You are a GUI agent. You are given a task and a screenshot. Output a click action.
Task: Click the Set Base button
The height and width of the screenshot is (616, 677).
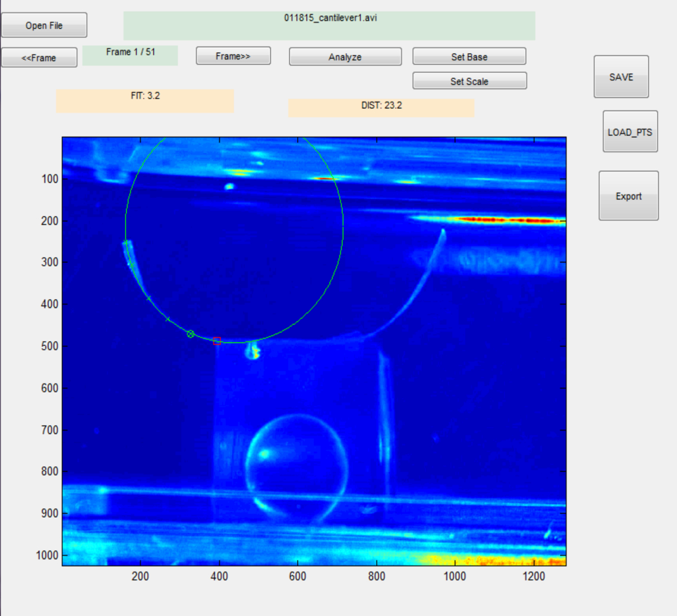pyautogui.click(x=469, y=56)
